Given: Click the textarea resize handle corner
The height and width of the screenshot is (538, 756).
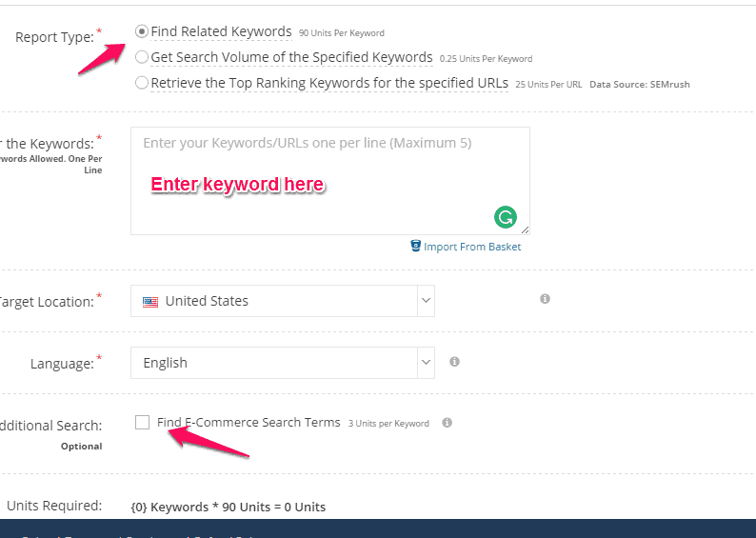Looking at the screenshot, I should coord(525,229).
